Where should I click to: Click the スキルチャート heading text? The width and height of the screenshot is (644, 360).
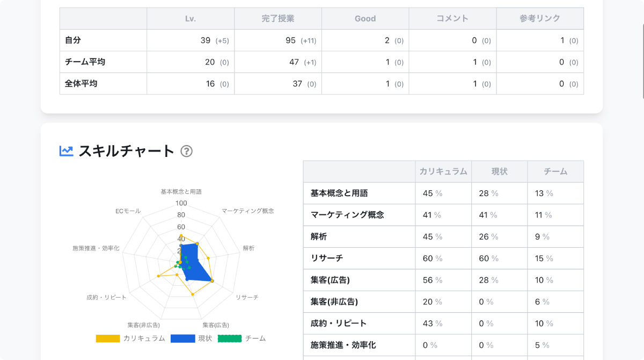[127, 151]
